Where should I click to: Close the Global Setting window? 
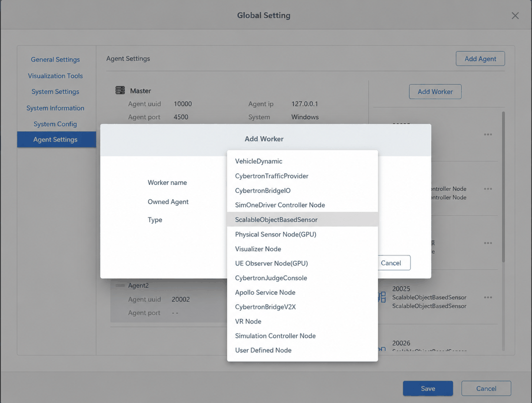tap(515, 15)
